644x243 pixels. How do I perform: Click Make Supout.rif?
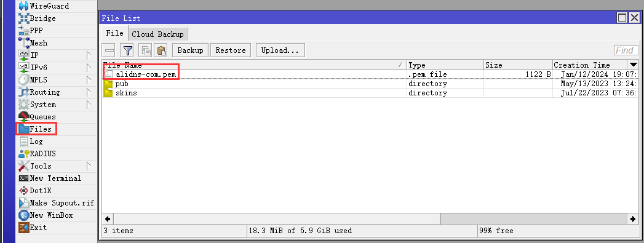point(56,203)
